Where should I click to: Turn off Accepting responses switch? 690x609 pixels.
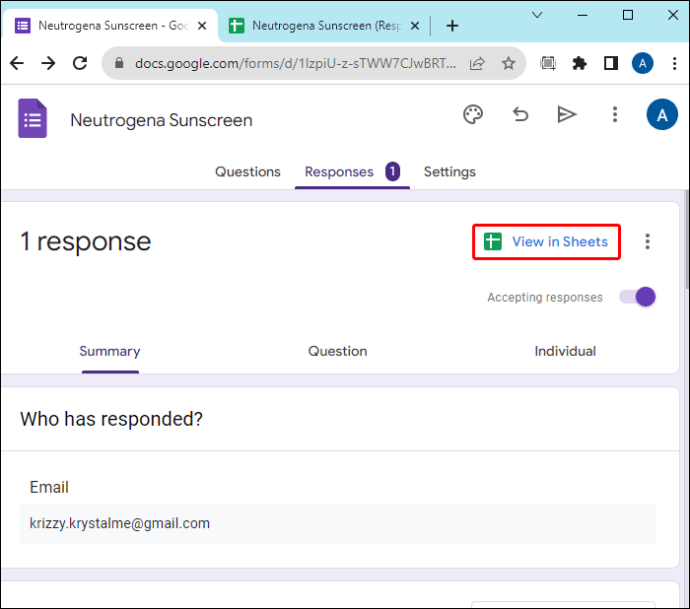(x=638, y=297)
